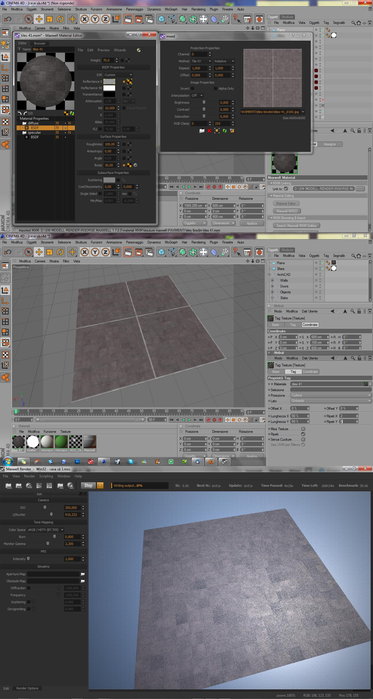
Task: Open the BSDF Custom dropdown in Material Editor
Action: pos(118,75)
